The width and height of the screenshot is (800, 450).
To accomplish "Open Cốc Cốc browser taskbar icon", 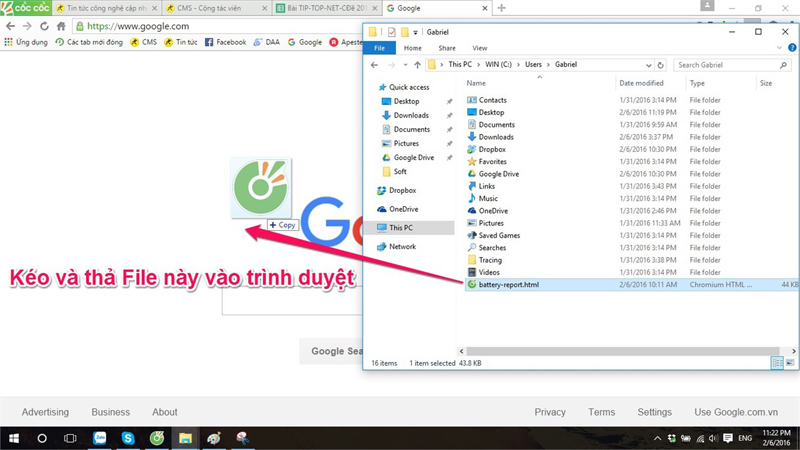I will 157,438.
